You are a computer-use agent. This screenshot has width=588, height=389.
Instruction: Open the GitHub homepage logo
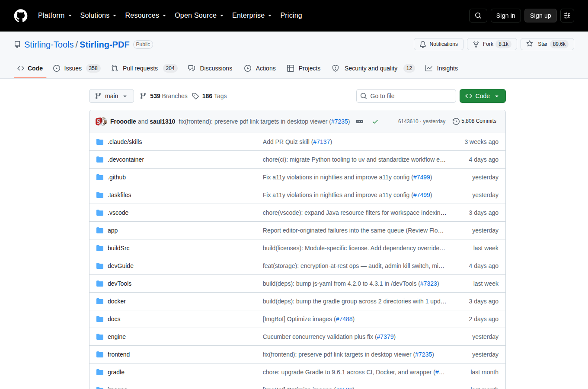(21, 16)
